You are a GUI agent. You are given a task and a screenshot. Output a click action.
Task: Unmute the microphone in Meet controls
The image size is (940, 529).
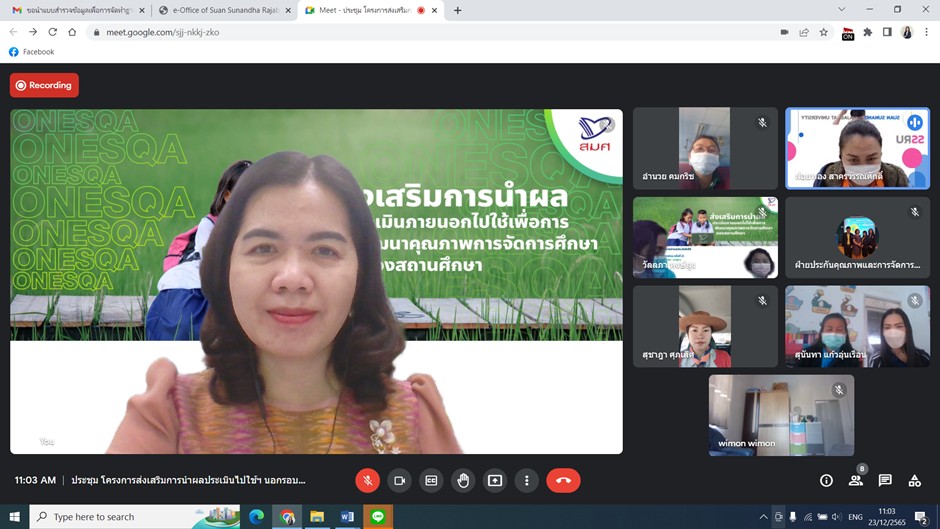(x=367, y=480)
